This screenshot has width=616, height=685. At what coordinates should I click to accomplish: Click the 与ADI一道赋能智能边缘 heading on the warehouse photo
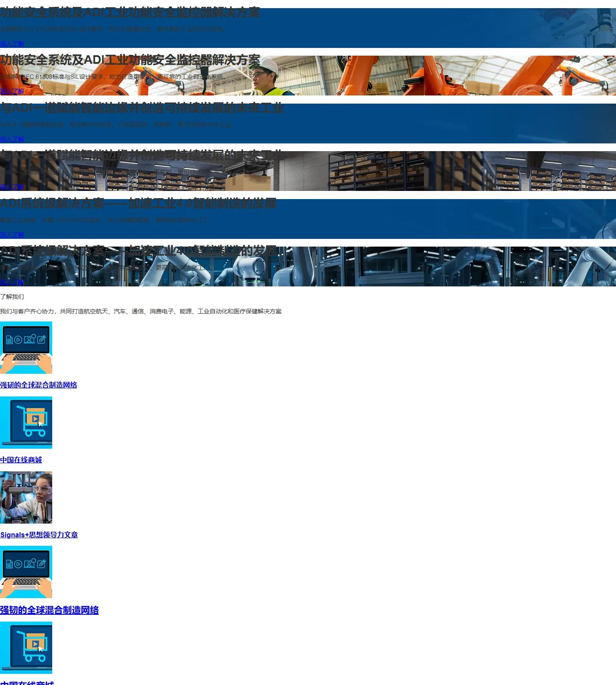click(142, 155)
